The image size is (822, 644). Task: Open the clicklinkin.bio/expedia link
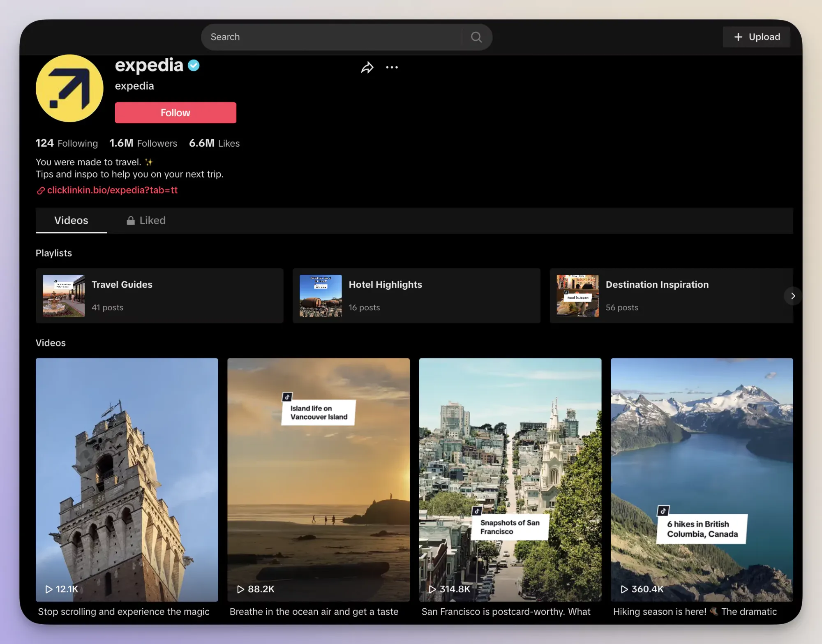click(112, 190)
